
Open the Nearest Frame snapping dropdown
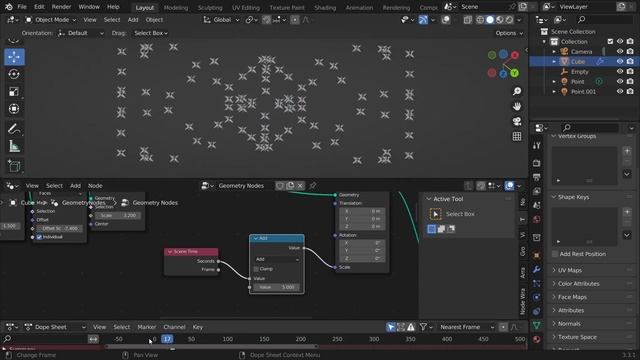pos(466,327)
